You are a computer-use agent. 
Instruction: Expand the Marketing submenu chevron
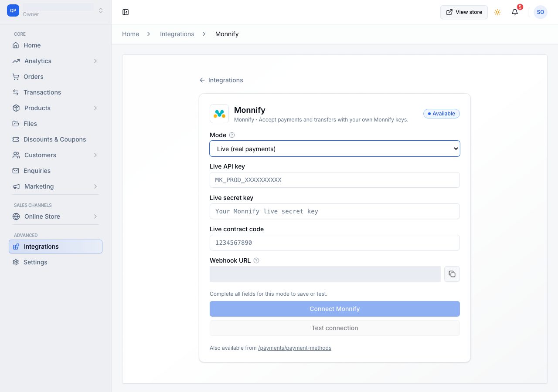pos(95,186)
